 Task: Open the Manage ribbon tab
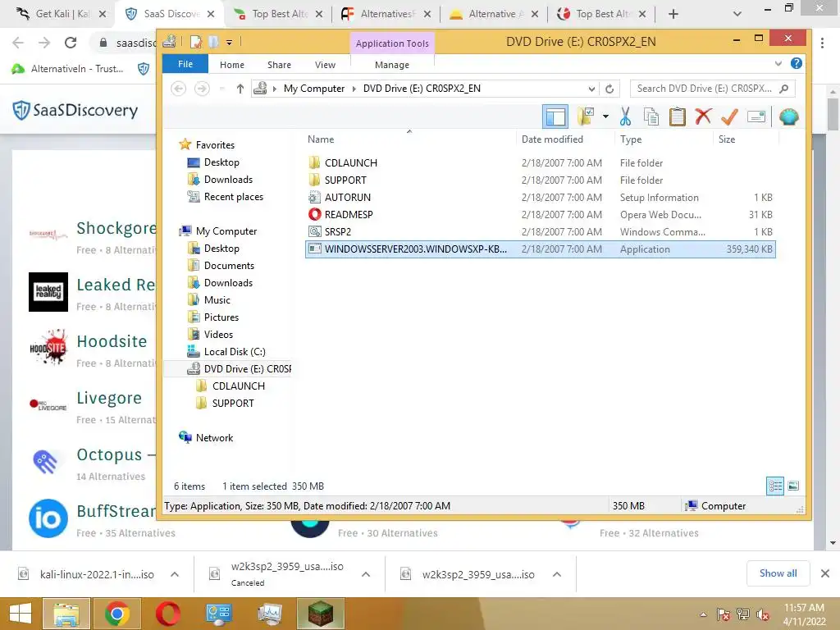coord(391,65)
